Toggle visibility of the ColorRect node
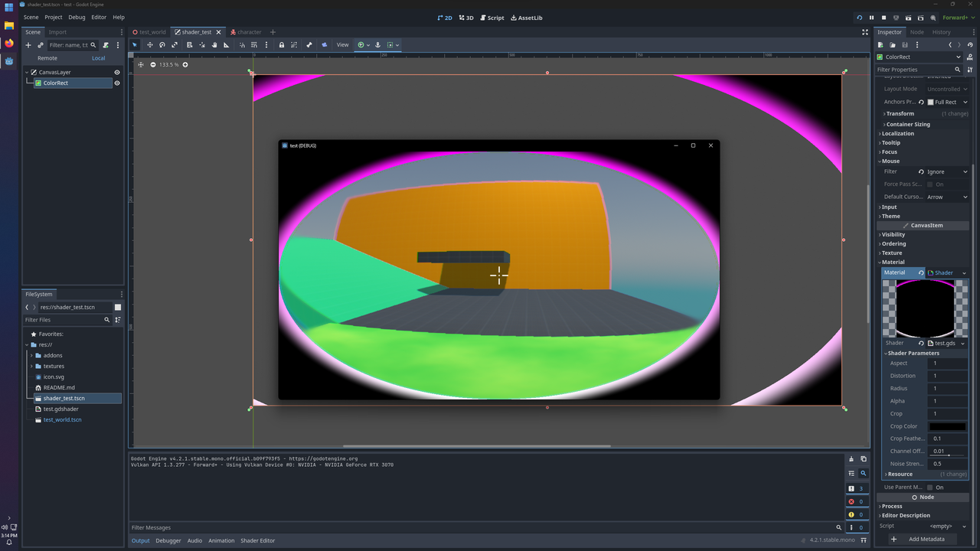This screenshot has width=980, height=551. click(x=117, y=83)
